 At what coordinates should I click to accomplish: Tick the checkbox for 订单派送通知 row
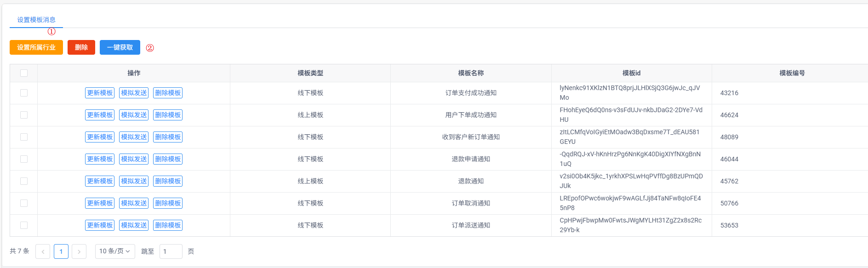(x=24, y=225)
